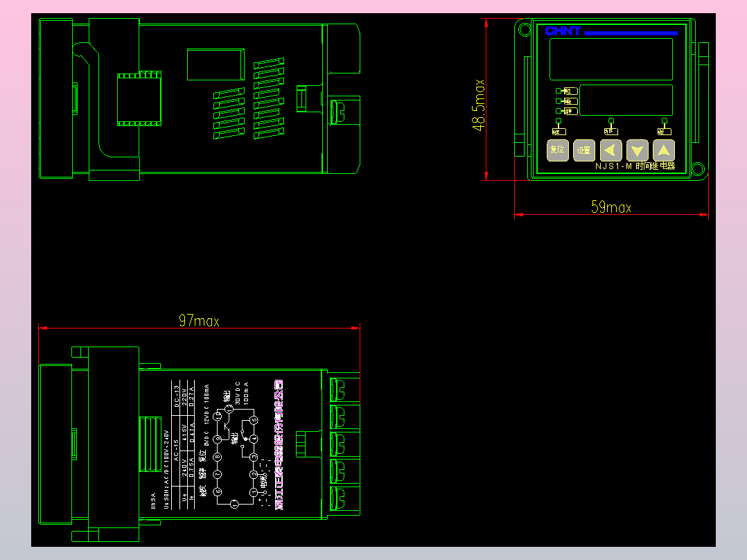Select the down arrow key on relay panel
747x560 pixels.
point(638,150)
